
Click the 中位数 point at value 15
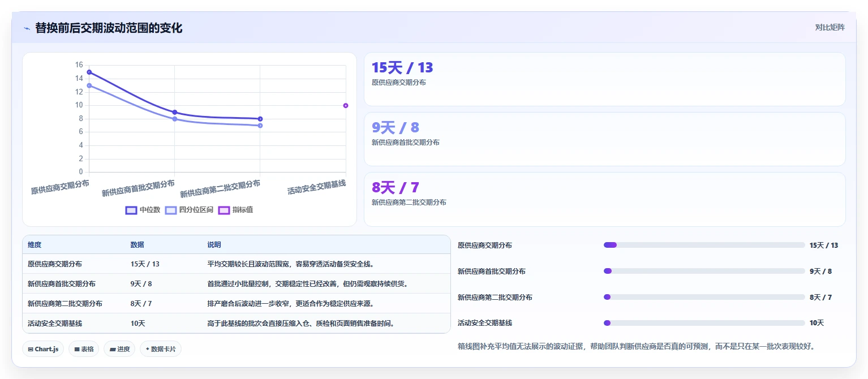click(x=89, y=72)
